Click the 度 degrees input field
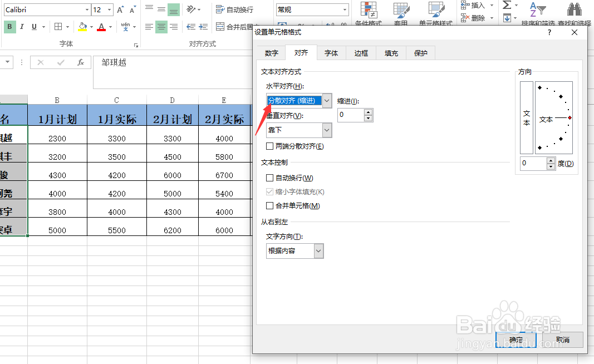 [533, 163]
